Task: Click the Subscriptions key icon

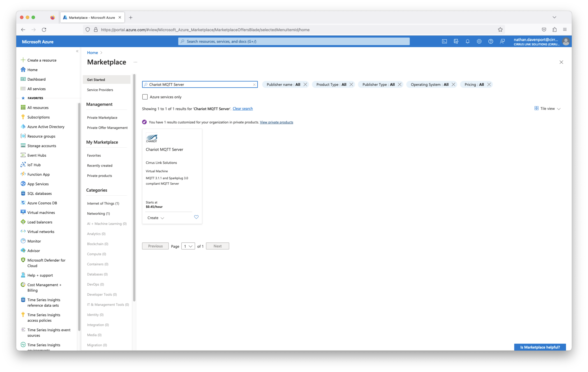Action: coord(23,117)
